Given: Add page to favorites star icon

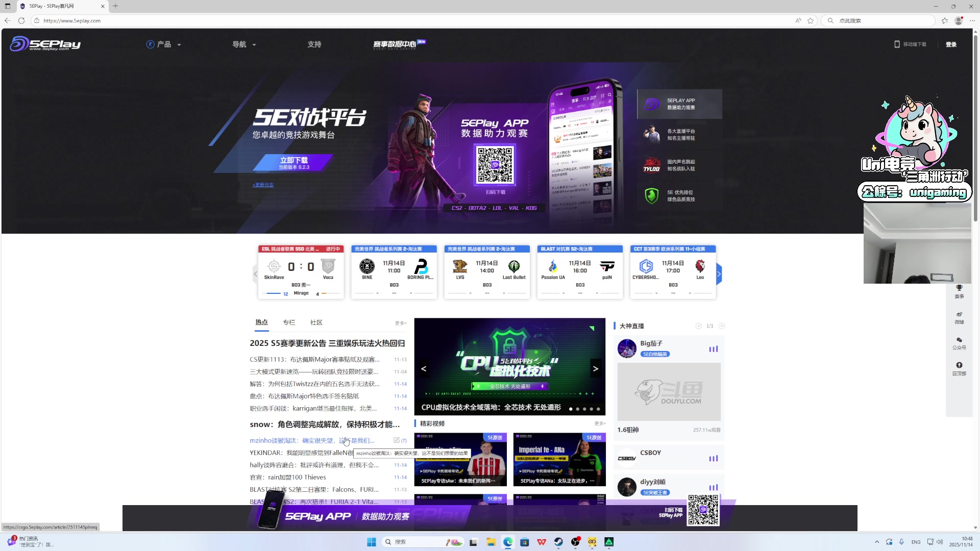Looking at the screenshot, I should pos(811,20).
